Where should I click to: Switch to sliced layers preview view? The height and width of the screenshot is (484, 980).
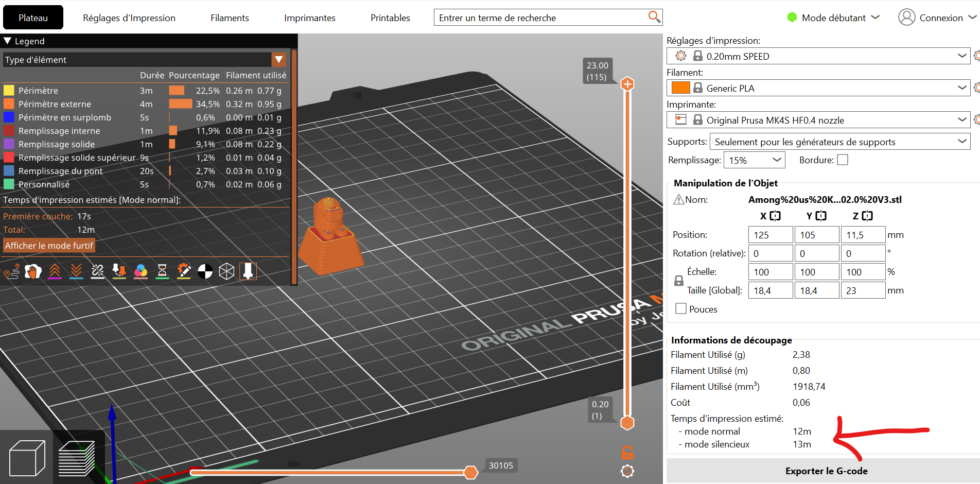(x=76, y=458)
